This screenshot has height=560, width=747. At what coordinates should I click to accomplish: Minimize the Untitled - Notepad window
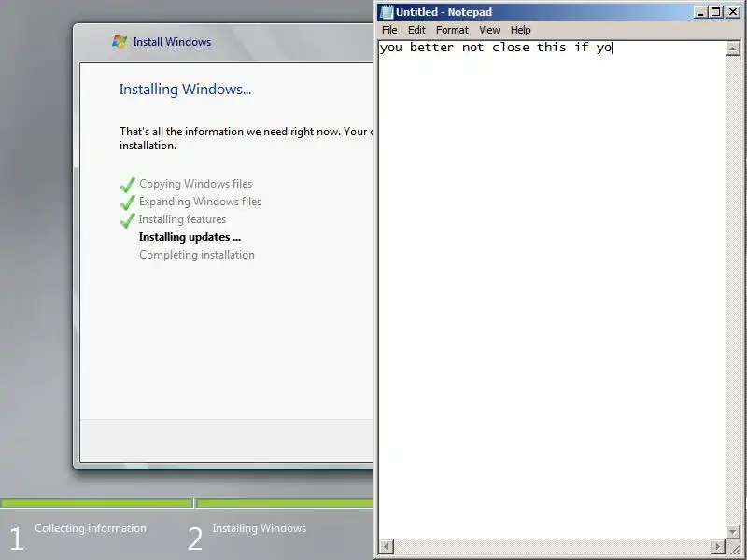tap(699, 12)
